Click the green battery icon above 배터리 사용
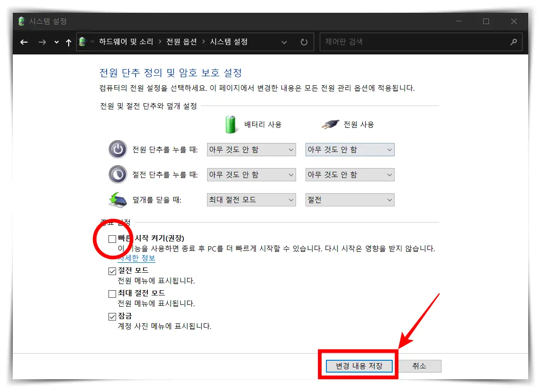Image resolution: width=541 pixels, height=392 pixels. point(231,124)
